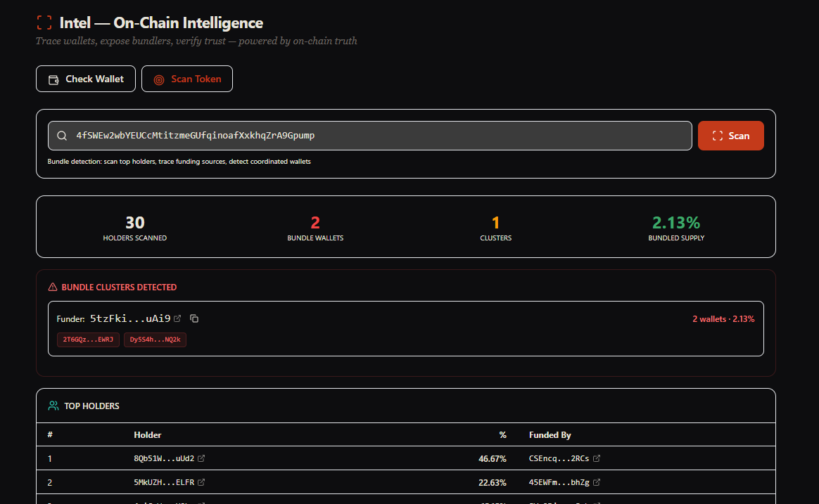This screenshot has width=819, height=504.
Task: Open funder 5tzFki...uAi9 external link icon
Action: pos(177,318)
